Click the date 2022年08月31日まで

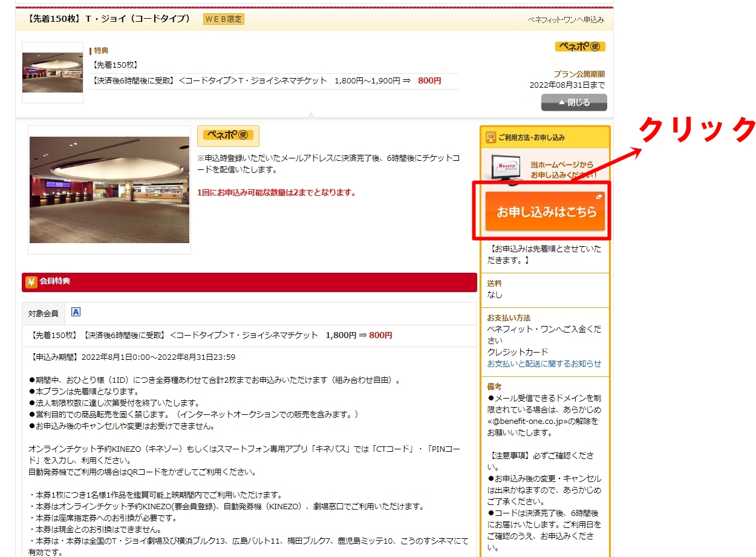(567, 85)
